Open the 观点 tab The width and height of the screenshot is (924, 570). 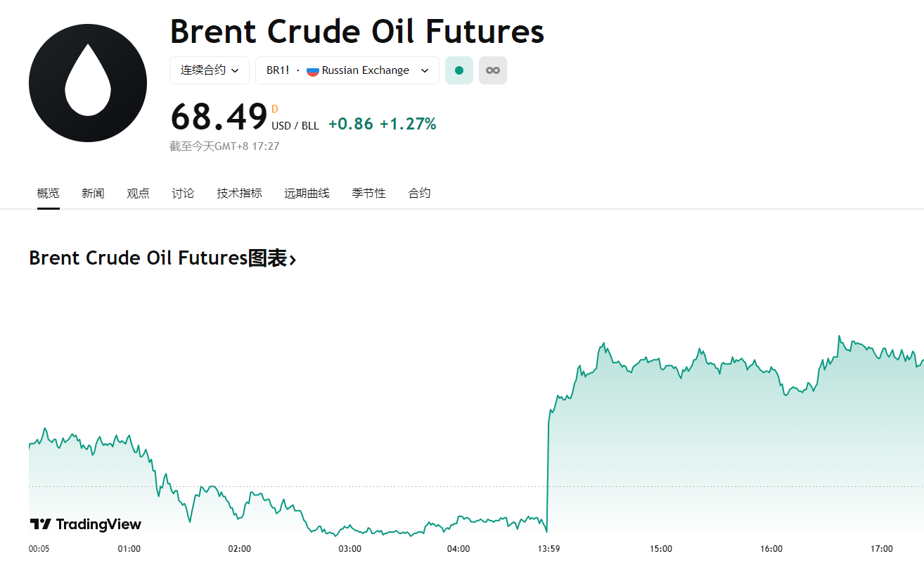pos(138,193)
